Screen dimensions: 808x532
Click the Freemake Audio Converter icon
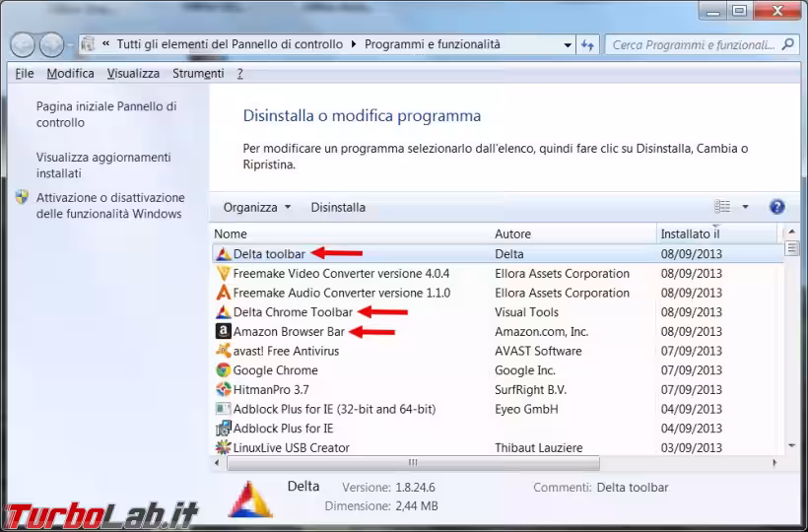tap(223, 293)
